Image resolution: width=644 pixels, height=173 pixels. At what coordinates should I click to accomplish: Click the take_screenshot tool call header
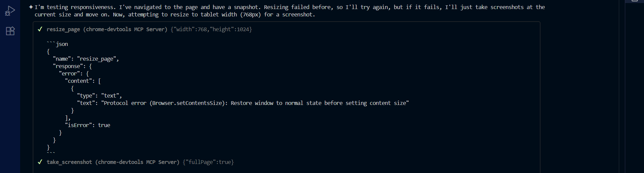(113, 162)
